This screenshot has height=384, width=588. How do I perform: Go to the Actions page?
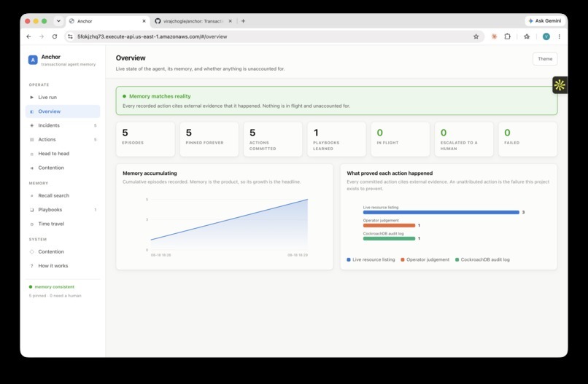click(62, 139)
